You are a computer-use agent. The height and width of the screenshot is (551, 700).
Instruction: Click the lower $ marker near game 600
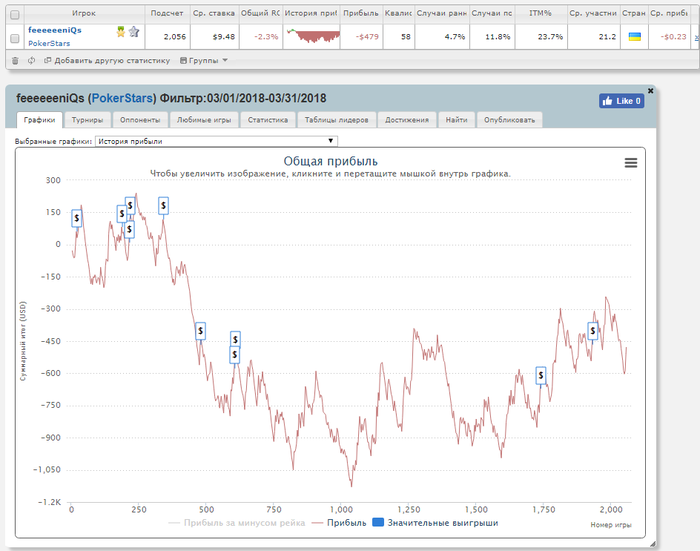click(235, 355)
